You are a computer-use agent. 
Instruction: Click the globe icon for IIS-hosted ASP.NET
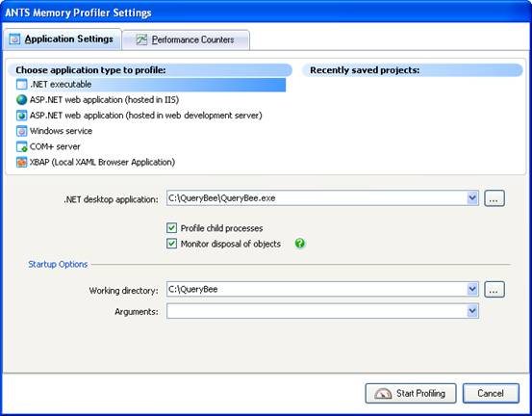[x=21, y=100]
